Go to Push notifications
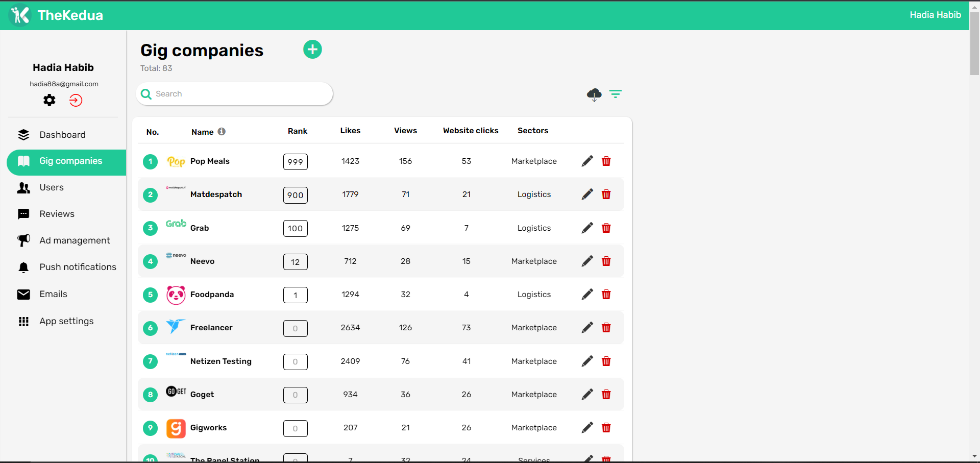980x463 pixels. pyautogui.click(x=66, y=267)
